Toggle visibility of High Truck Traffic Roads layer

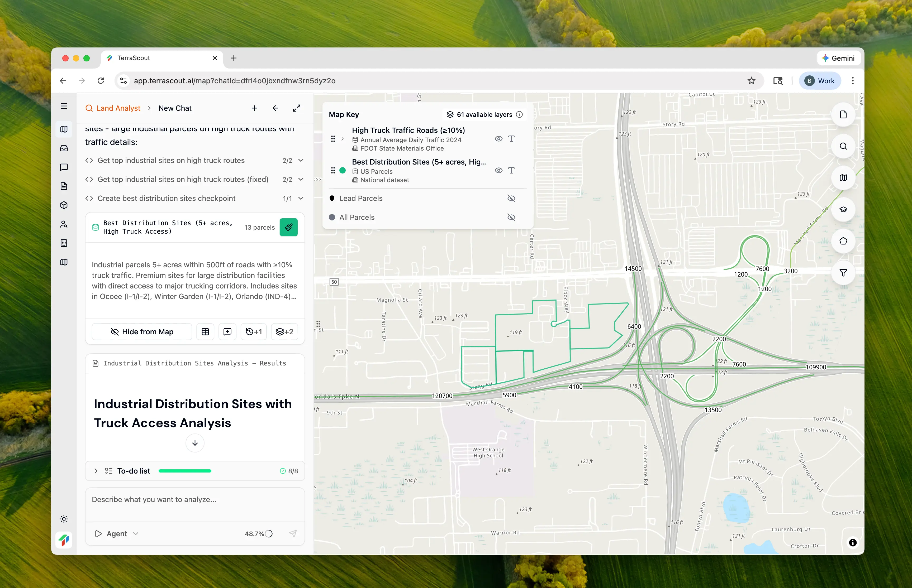click(498, 139)
